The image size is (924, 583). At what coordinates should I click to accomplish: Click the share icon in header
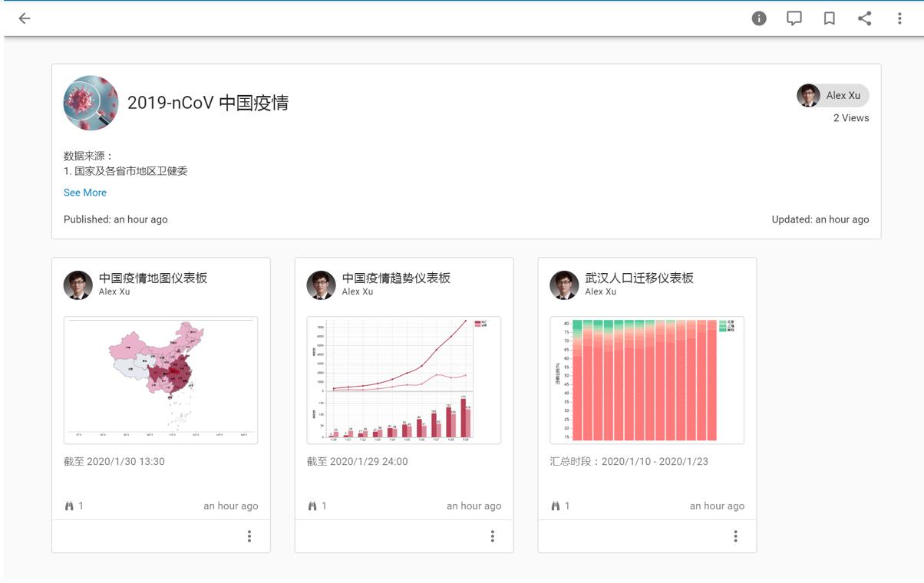tap(864, 18)
